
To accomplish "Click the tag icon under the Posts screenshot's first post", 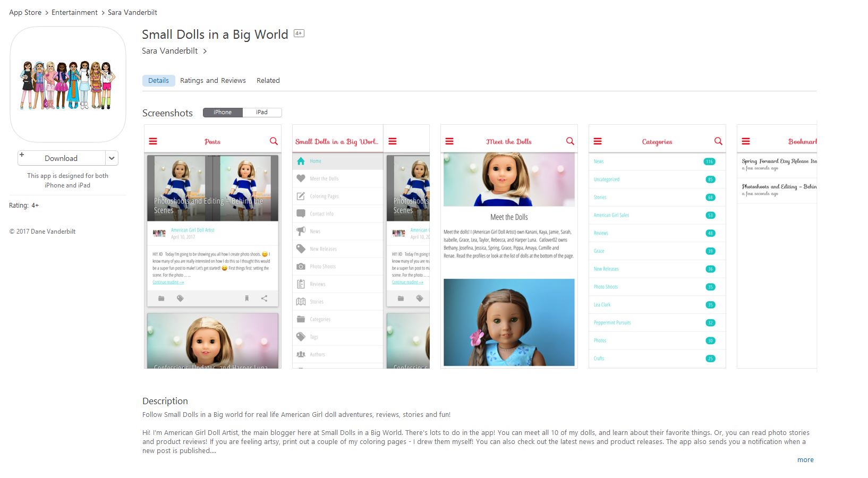I will pos(180,298).
